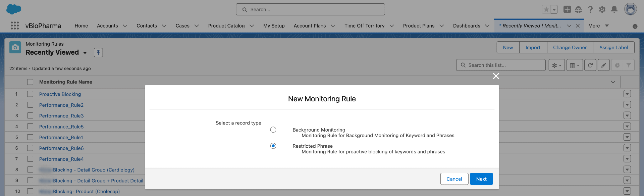Open the Recently Viewed list view dropdown
The width and height of the screenshot is (644, 196).
click(x=85, y=53)
